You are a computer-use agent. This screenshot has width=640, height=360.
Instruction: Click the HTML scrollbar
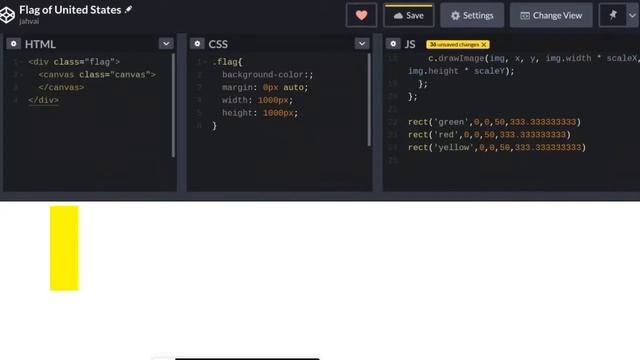[173, 105]
